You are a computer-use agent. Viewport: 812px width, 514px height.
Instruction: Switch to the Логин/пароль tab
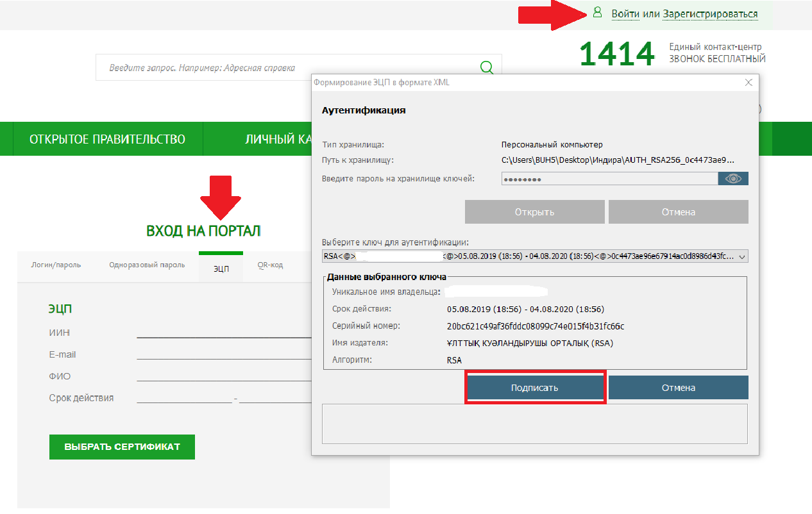[56, 265]
